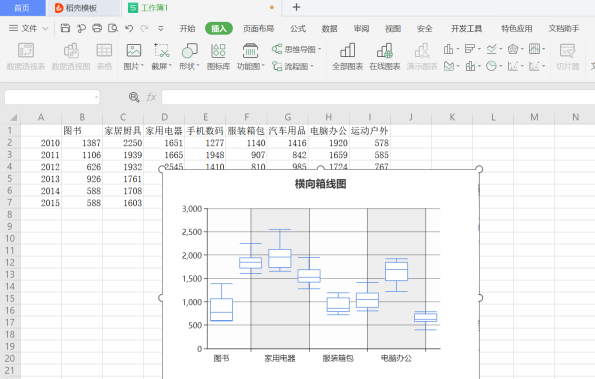Click the Print icon in quick access toolbar
The height and width of the screenshot is (379, 595).
point(97,28)
